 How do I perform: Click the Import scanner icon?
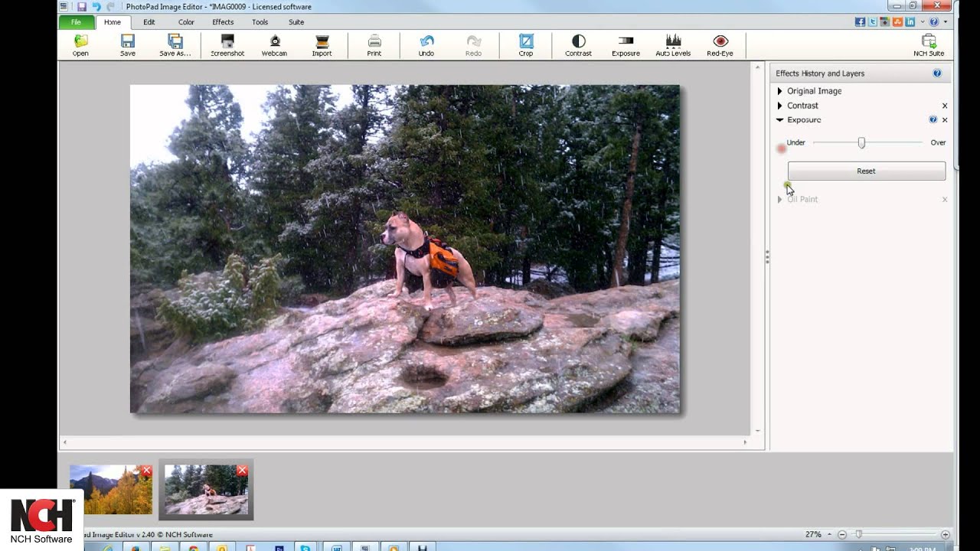click(322, 45)
